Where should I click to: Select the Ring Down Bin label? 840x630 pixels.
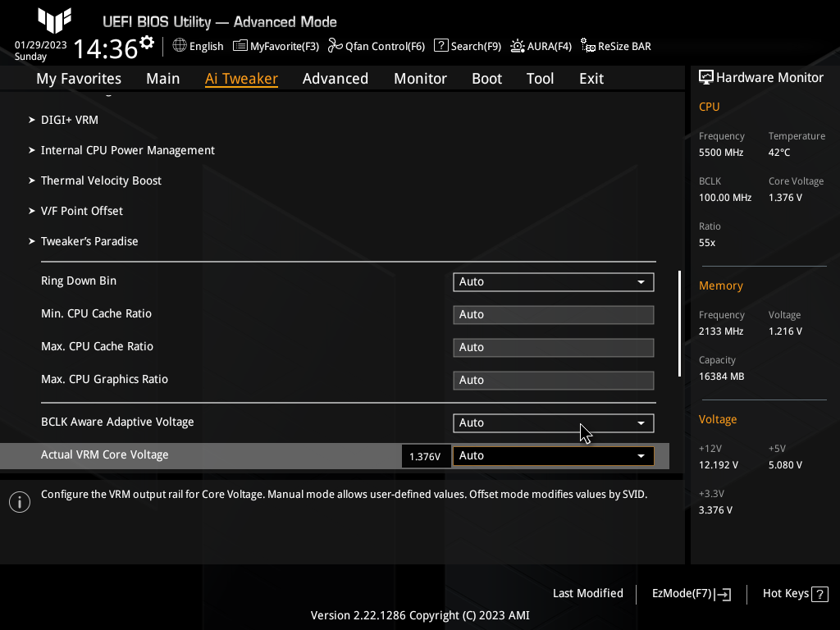point(79,281)
